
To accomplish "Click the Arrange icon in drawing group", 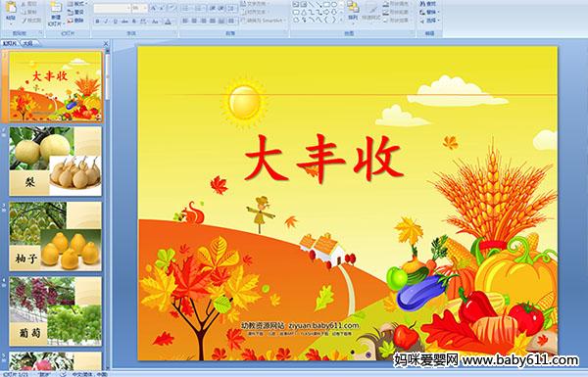I will [353, 11].
